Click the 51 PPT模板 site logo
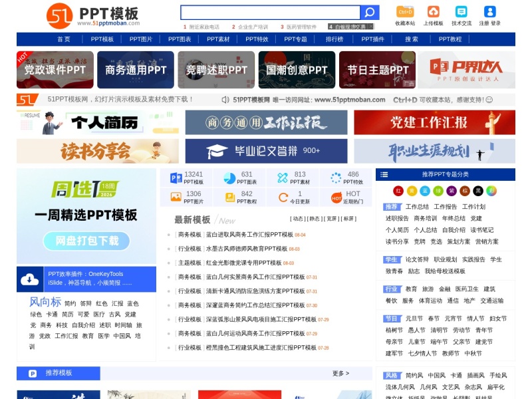 92,15
